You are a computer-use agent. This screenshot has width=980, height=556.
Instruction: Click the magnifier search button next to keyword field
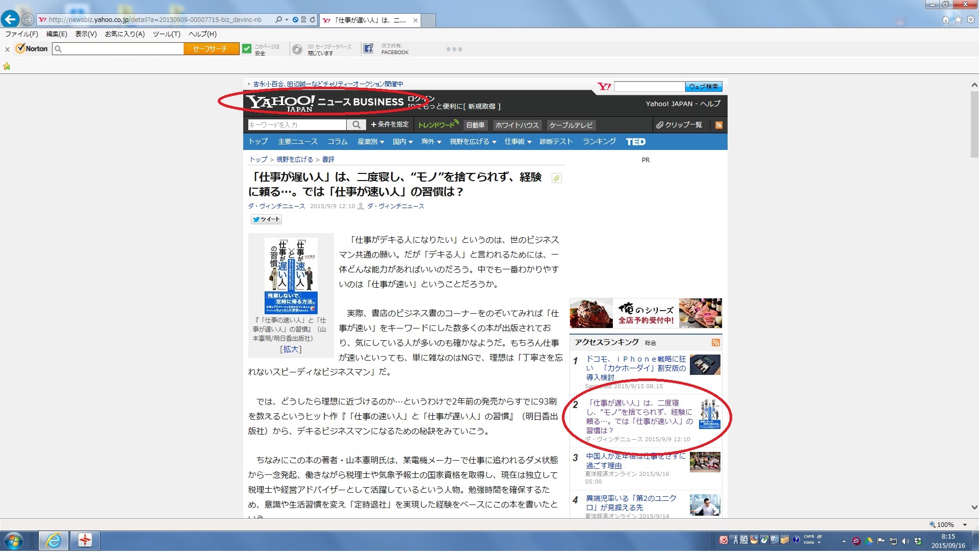click(x=357, y=125)
